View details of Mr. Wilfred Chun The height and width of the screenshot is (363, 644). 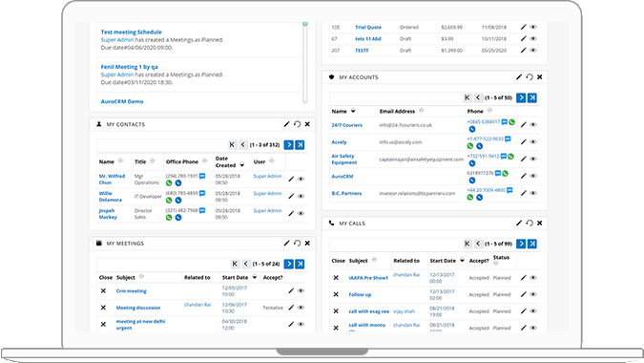pyautogui.click(x=301, y=179)
